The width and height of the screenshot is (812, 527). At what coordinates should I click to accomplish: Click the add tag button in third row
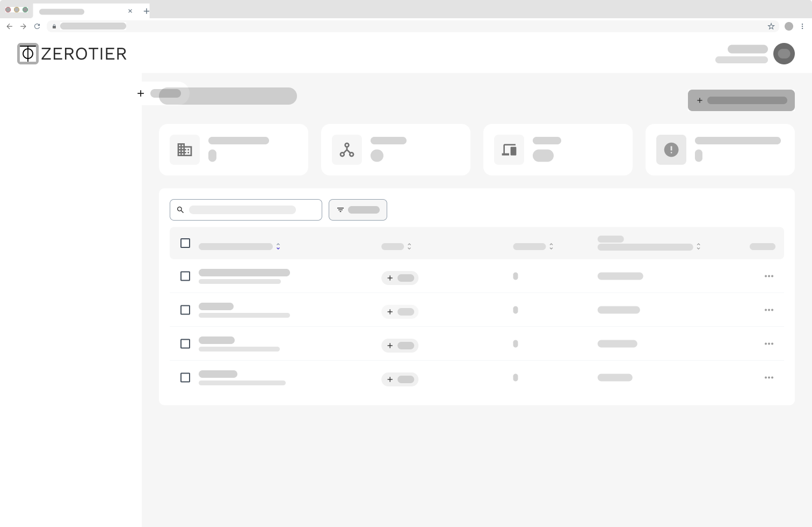(400, 346)
